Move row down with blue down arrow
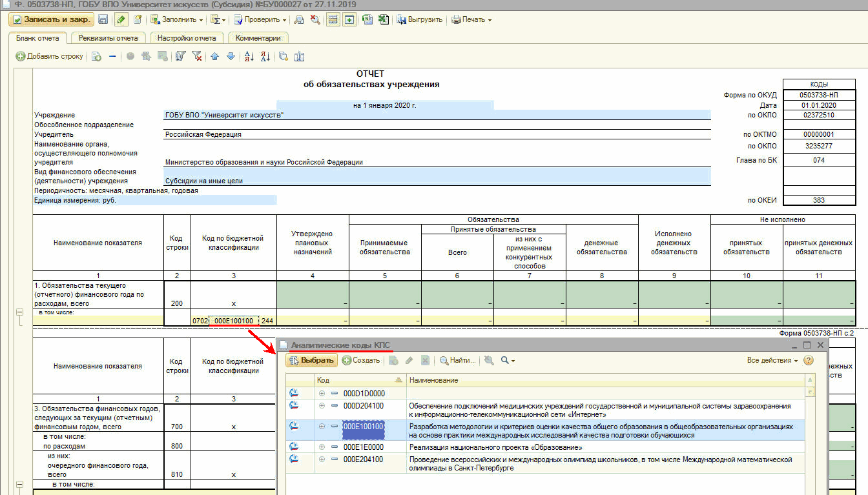 [231, 56]
